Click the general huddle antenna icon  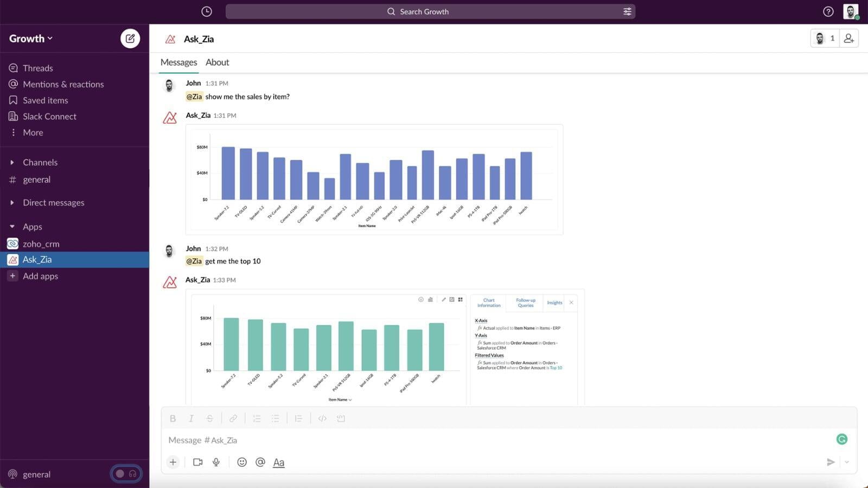click(x=12, y=474)
